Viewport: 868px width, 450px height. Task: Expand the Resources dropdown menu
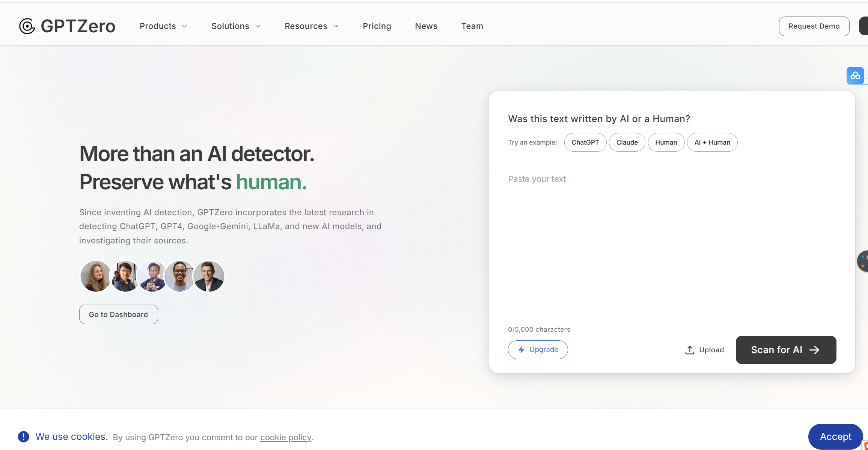click(x=312, y=26)
